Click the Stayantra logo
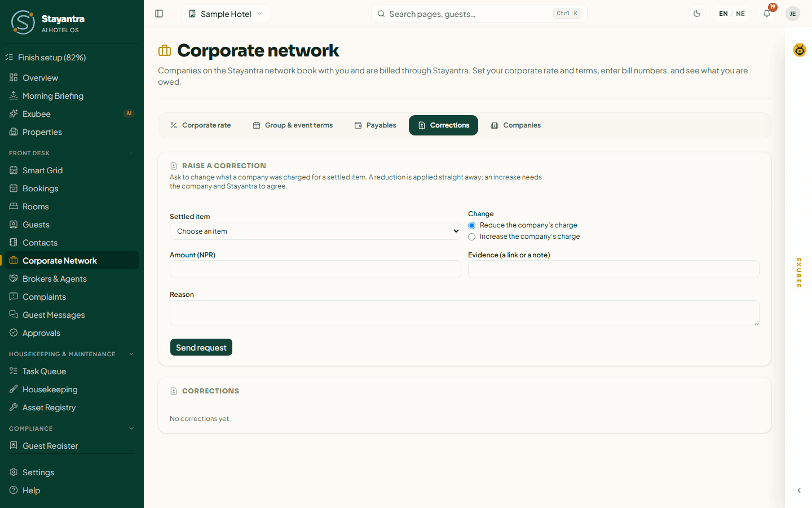This screenshot has height=508, width=812. (x=47, y=22)
